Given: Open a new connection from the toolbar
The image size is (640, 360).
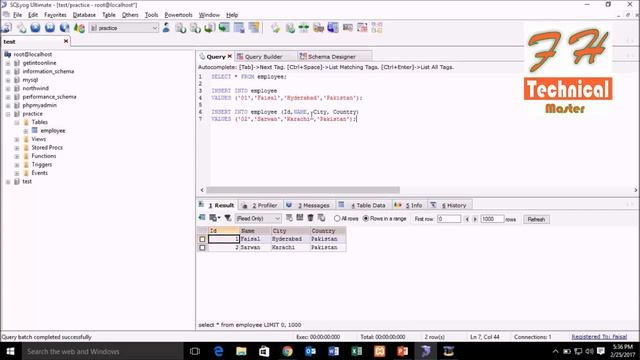Looking at the screenshot, I should pyautogui.click(x=7, y=28).
